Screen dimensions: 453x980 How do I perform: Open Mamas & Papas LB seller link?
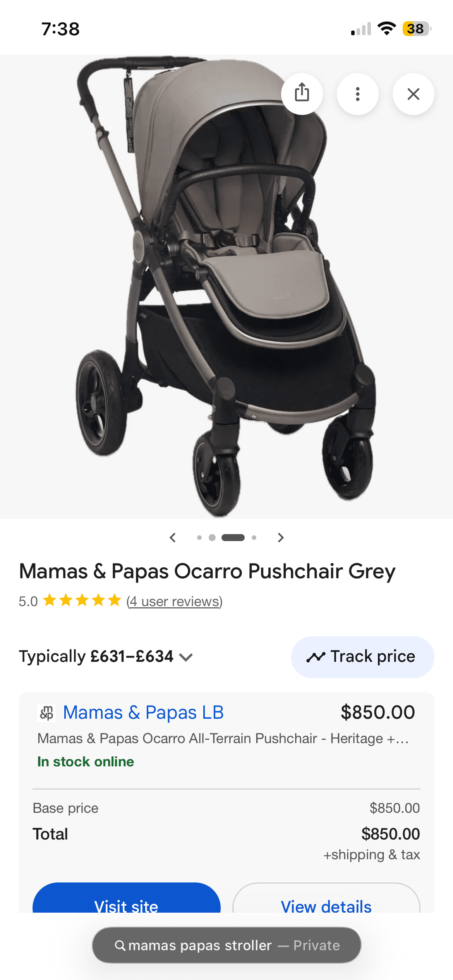click(x=143, y=713)
